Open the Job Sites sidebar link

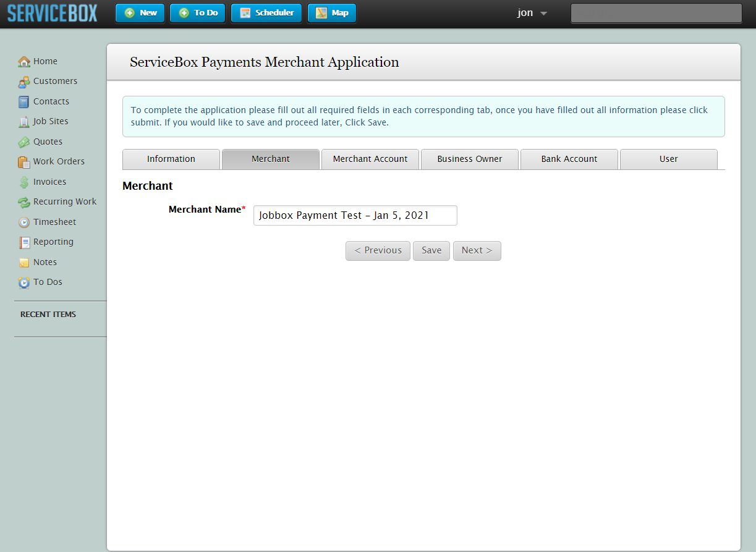click(51, 121)
